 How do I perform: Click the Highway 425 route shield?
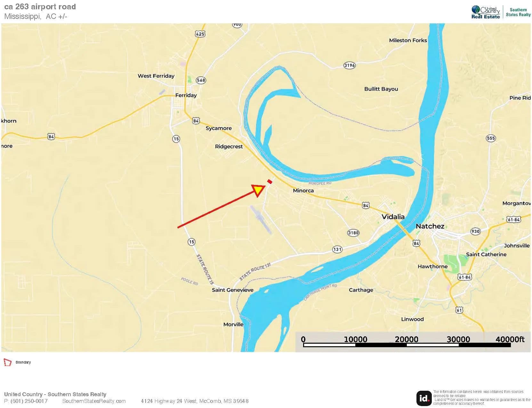[x=200, y=34]
